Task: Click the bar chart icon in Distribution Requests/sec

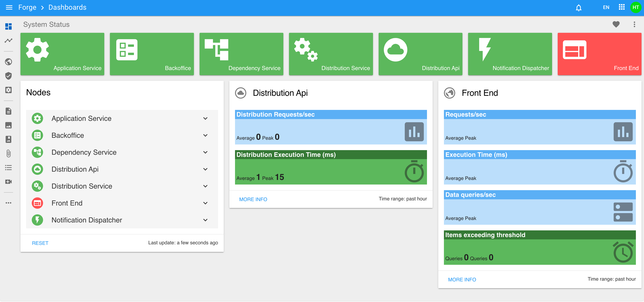Action: (x=414, y=132)
